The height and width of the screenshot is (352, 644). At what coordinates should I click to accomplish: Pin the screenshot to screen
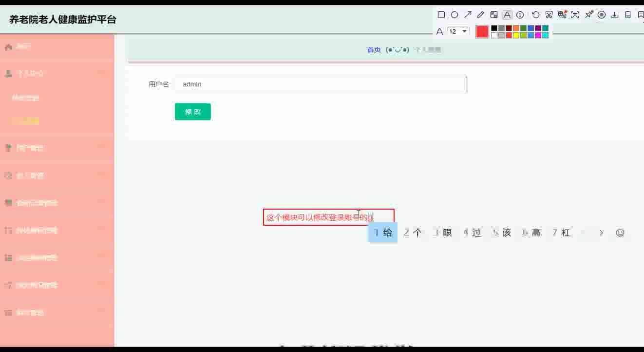(588, 15)
